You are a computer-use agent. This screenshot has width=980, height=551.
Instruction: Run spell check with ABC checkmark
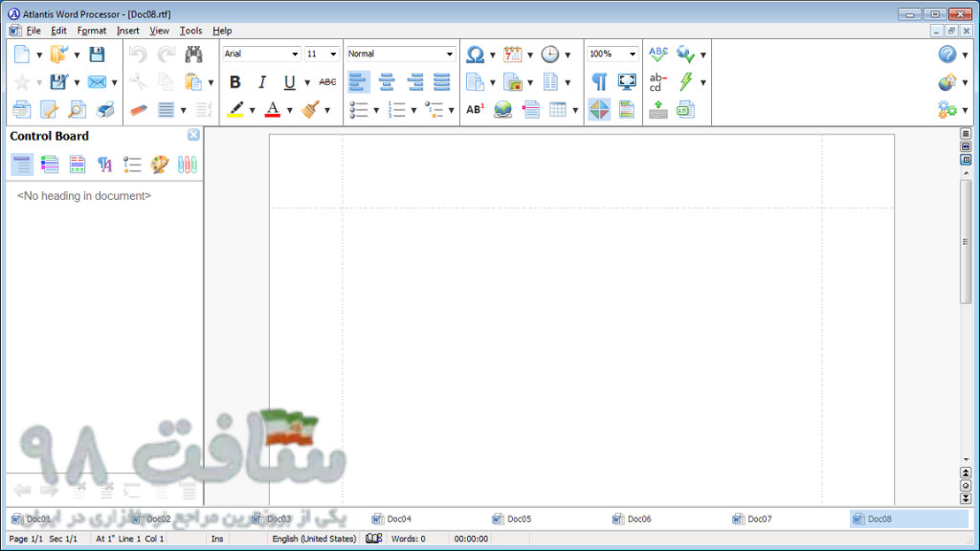pyautogui.click(x=658, y=55)
